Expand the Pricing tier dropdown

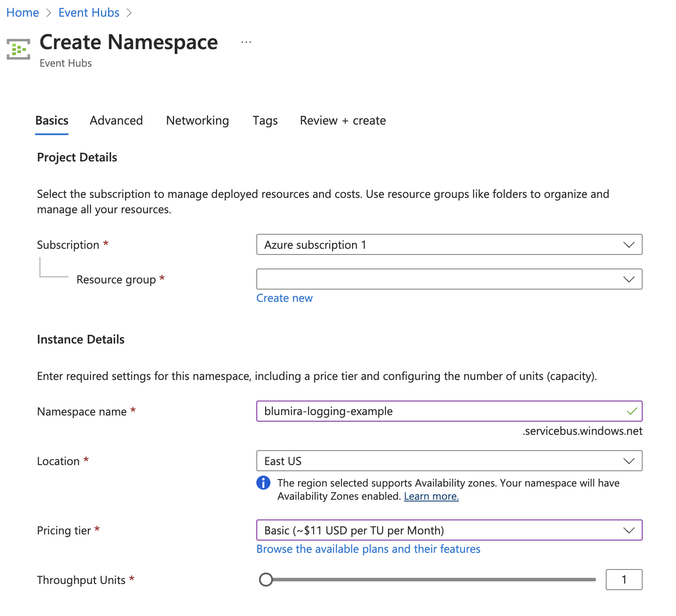[449, 530]
